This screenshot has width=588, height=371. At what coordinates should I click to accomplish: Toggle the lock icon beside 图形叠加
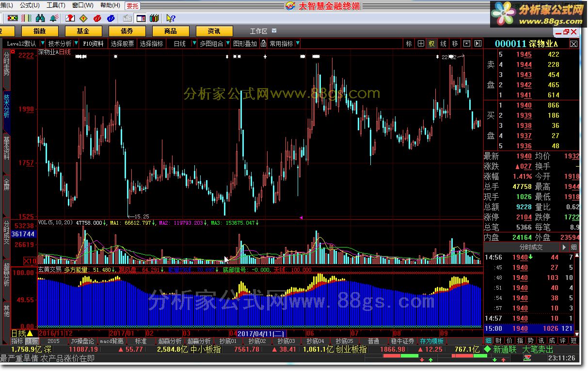[263, 44]
